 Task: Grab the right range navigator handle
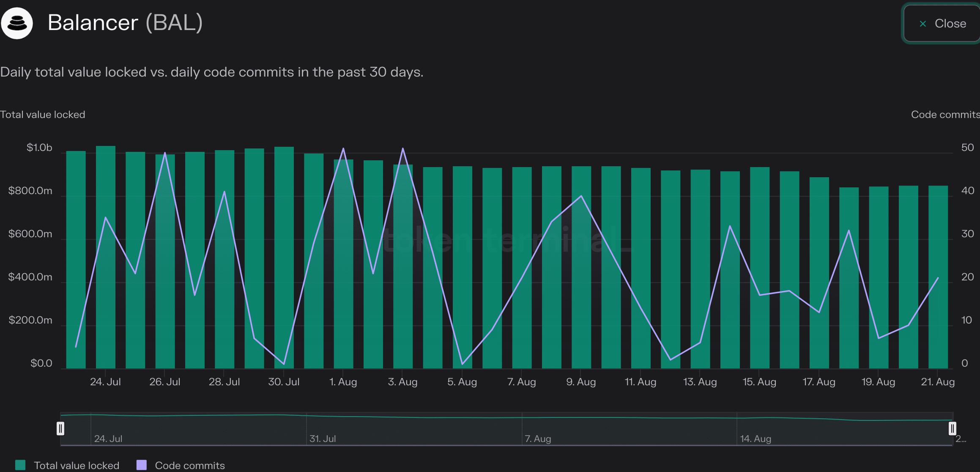click(x=952, y=428)
